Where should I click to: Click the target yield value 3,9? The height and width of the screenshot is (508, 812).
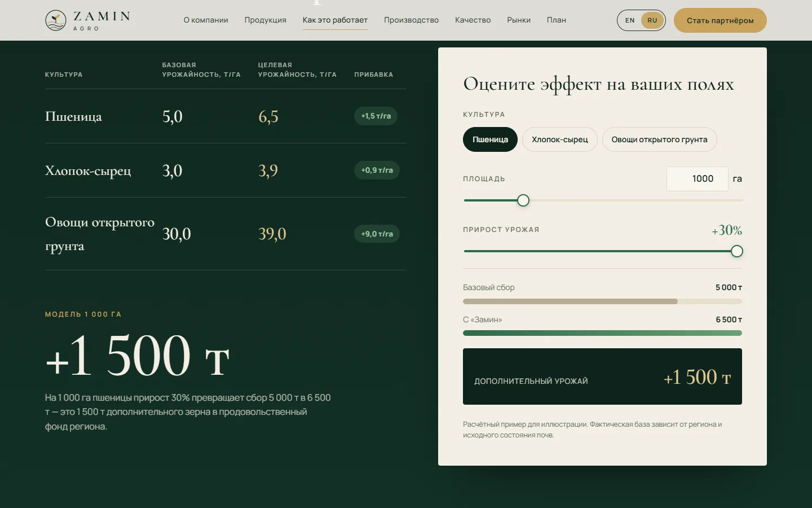coord(268,171)
